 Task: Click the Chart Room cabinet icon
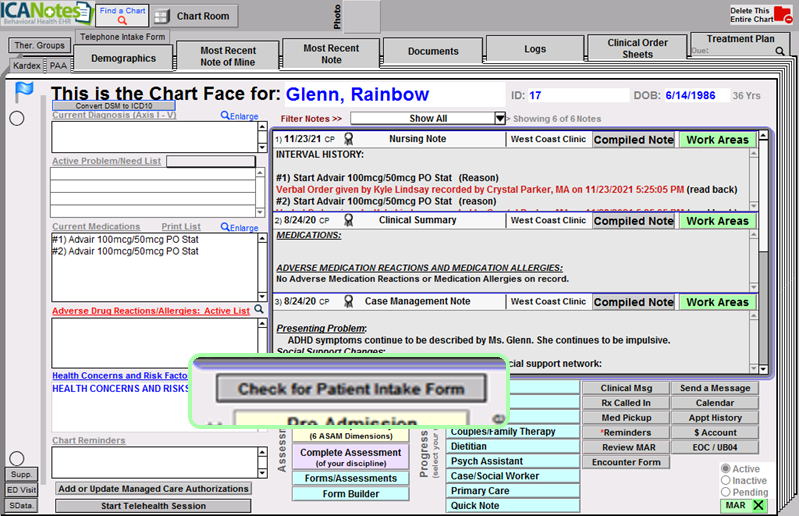tap(162, 16)
